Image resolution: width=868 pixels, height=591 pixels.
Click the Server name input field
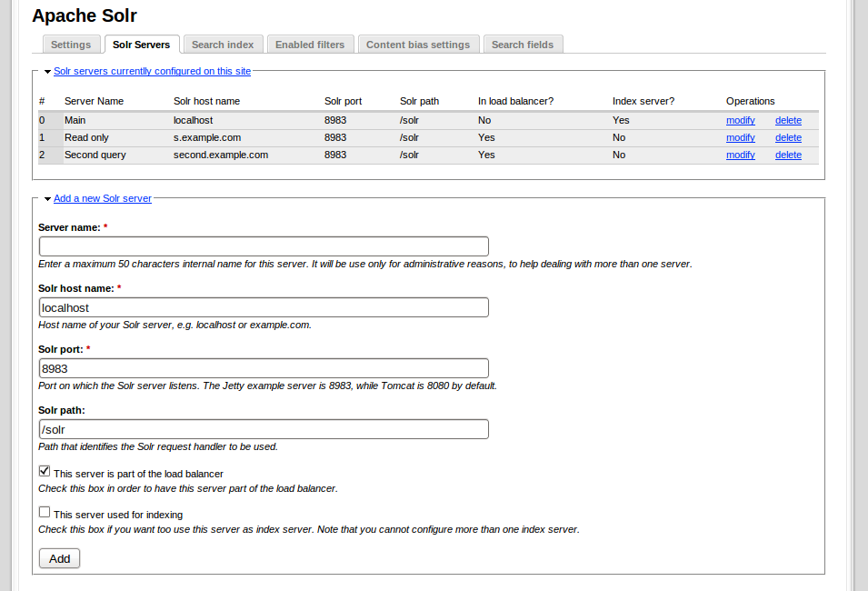[x=264, y=246]
